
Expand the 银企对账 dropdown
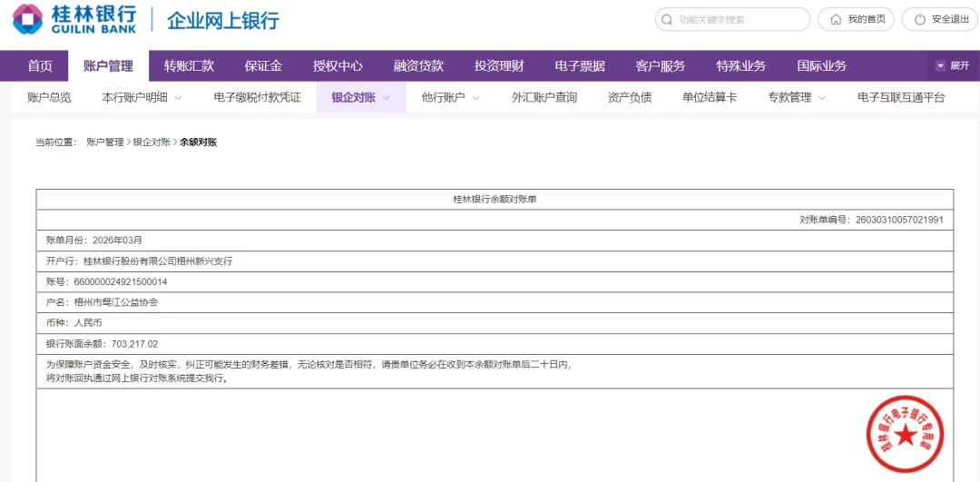(x=361, y=97)
